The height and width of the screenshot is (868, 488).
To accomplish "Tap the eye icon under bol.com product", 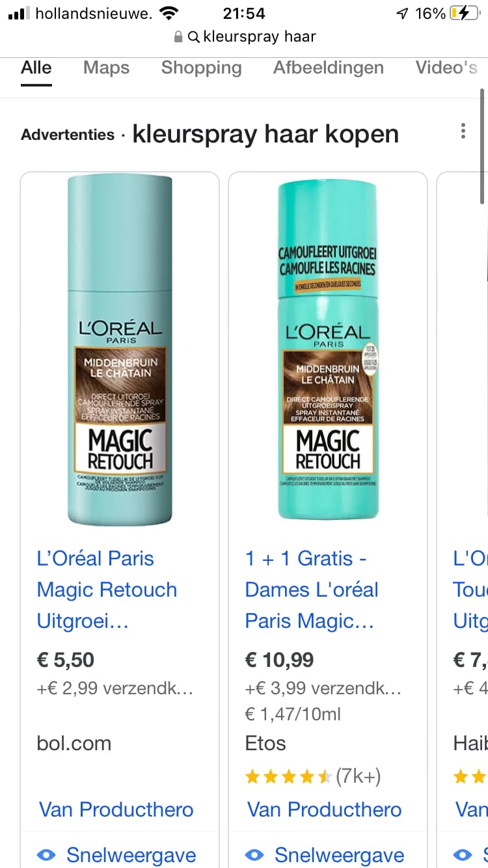I will tap(46, 854).
